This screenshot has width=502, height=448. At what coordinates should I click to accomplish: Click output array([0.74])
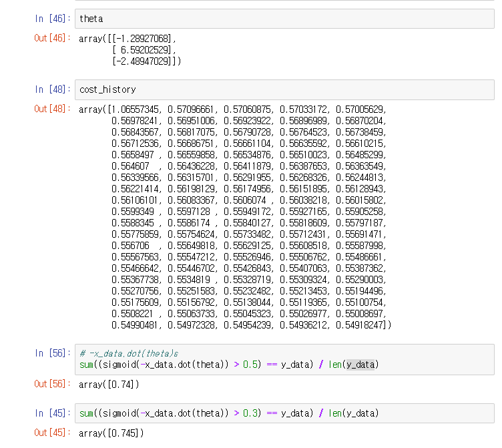tap(109, 385)
